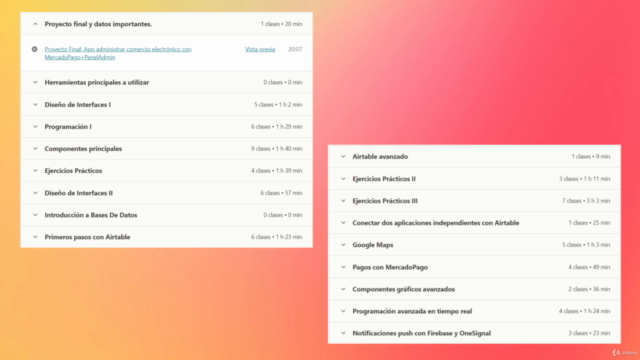Click the Primeros pasos con Airtable title
Image resolution: width=640 pixels, height=360 pixels.
(87, 237)
